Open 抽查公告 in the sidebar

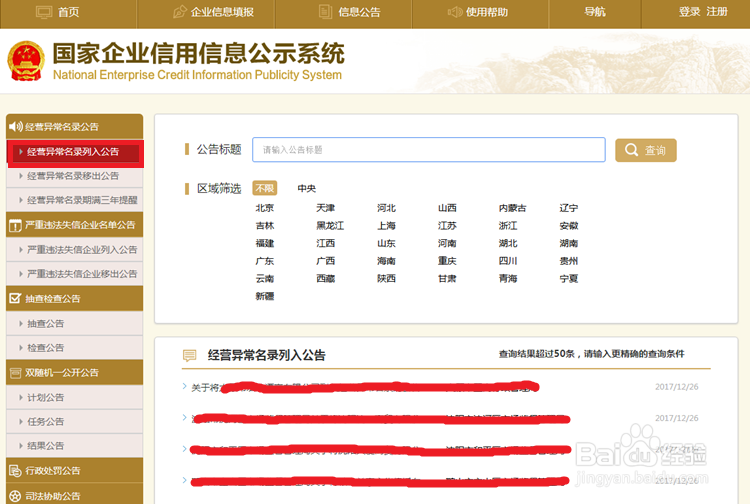pos(75,324)
